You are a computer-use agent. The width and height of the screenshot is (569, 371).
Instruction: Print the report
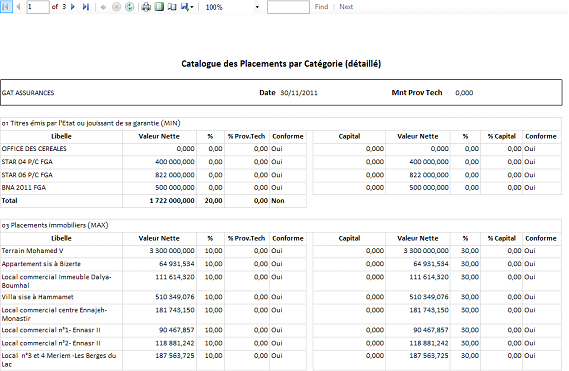pyautogui.click(x=146, y=7)
